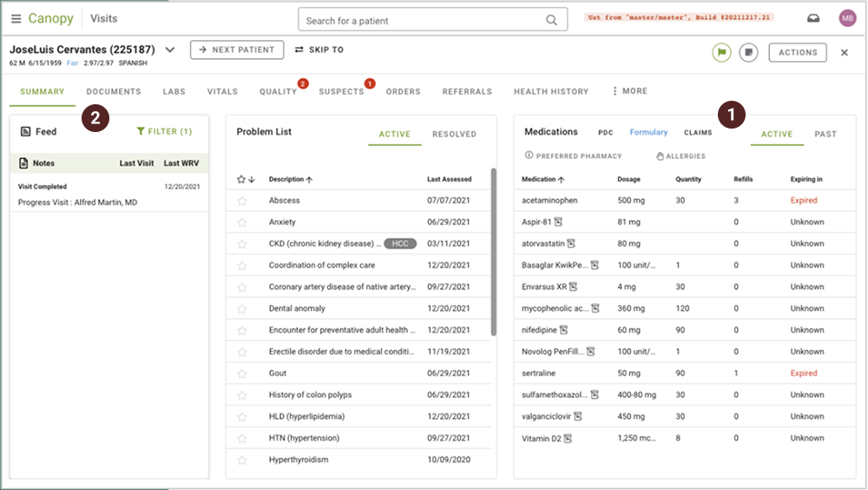Click the inbox tray icon

point(813,18)
